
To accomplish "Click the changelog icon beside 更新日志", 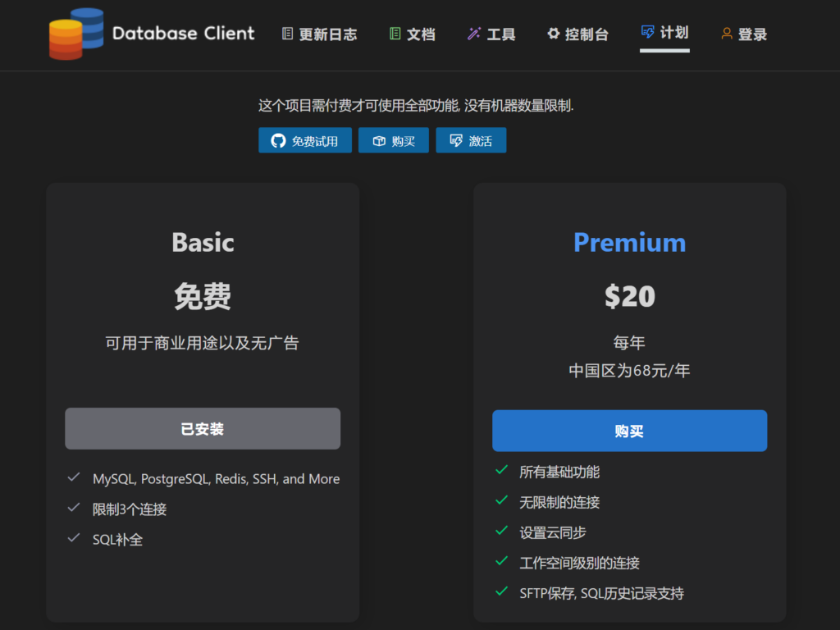I will (288, 34).
